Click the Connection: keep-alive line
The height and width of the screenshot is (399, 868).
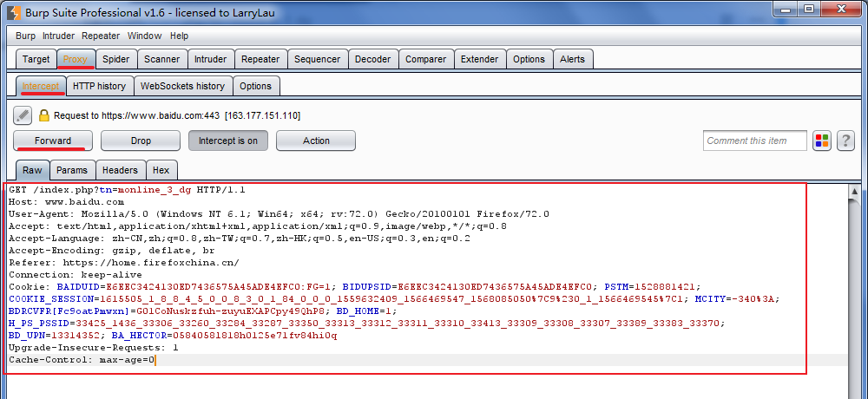click(75, 275)
